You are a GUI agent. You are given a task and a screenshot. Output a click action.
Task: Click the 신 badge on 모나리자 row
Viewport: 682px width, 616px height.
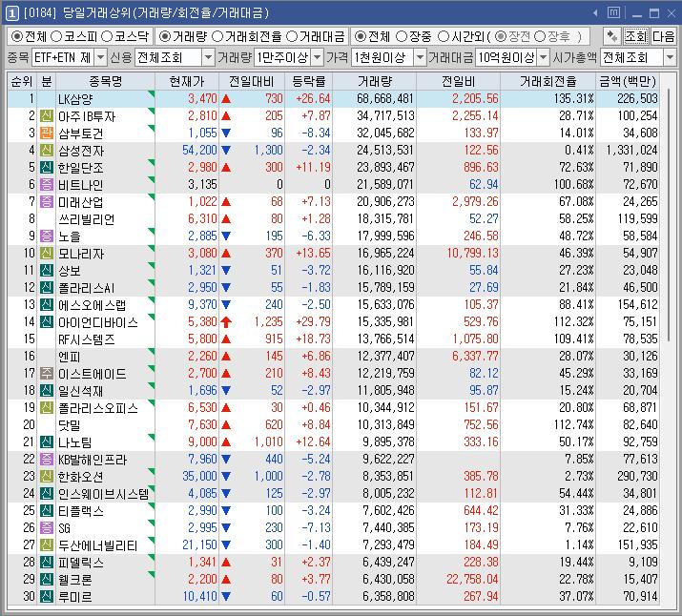tap(47, 253)
